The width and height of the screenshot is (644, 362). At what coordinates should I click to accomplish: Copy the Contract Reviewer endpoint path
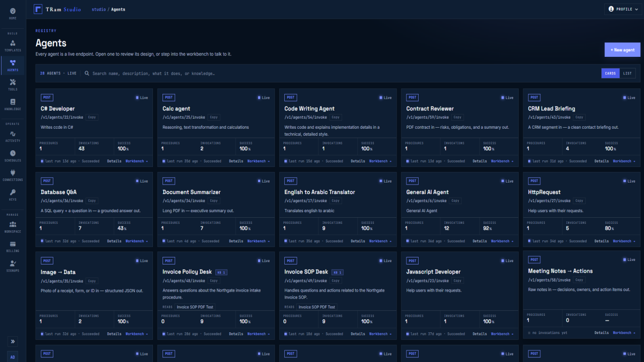457,117
